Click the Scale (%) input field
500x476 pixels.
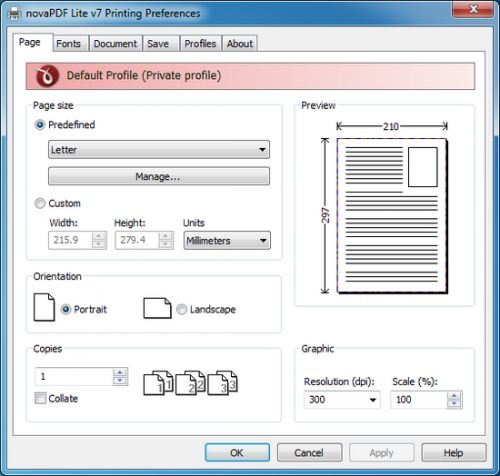(x=419, y=399)
